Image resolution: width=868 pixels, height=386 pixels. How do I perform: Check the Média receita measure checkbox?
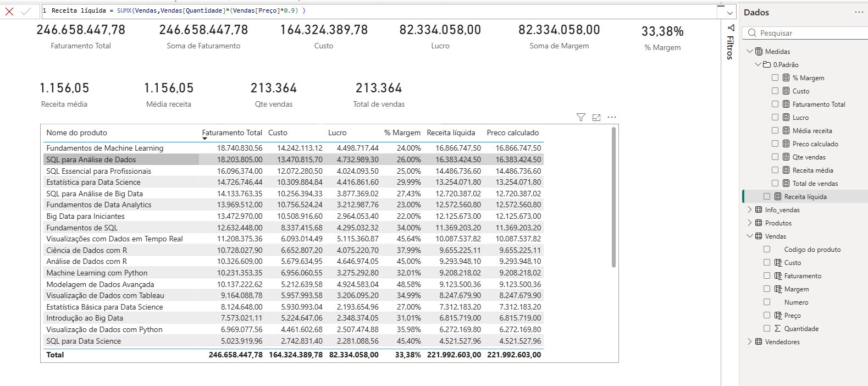(775, 130)
